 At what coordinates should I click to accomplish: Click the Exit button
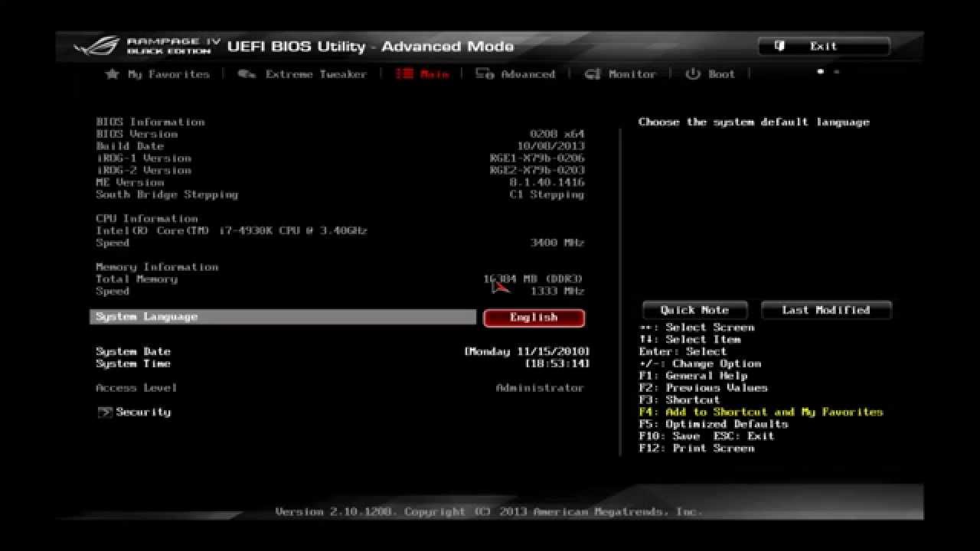[824, 46]
